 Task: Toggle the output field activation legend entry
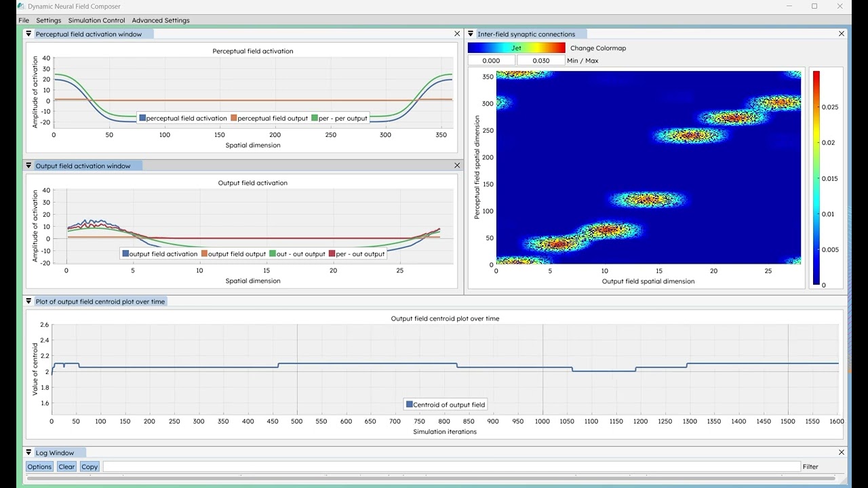(x=160, y=253)
